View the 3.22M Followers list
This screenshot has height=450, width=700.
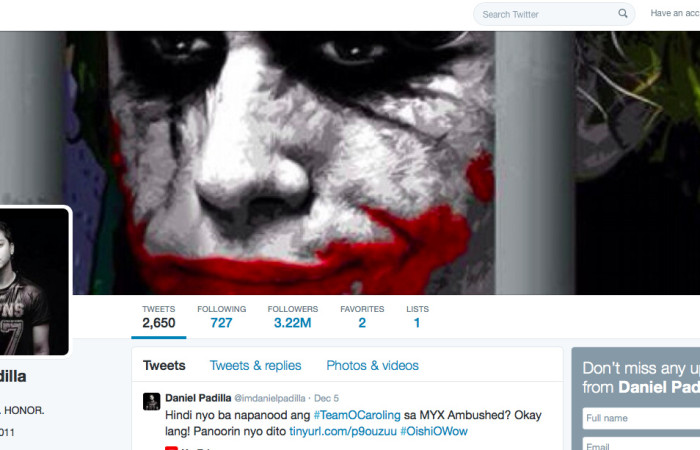coord(293,317)
